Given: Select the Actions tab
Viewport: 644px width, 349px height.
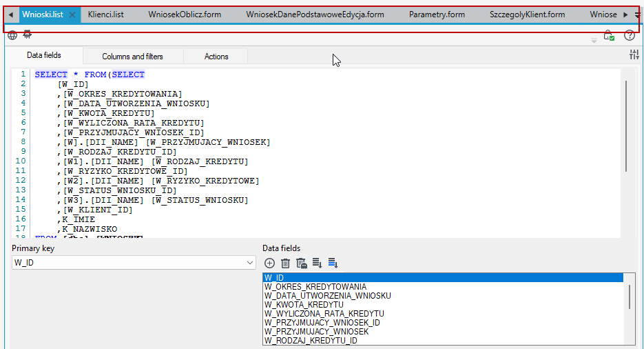Looking at the screenshot, I should [216, 57].
